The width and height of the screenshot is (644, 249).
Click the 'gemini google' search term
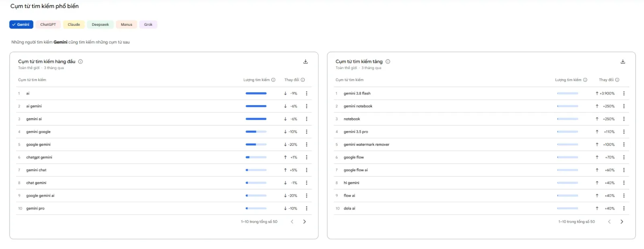click(x=38, y=132)
